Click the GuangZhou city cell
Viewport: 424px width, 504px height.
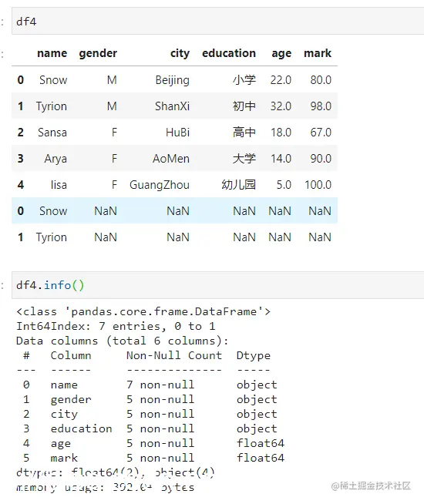coord(160,185)
